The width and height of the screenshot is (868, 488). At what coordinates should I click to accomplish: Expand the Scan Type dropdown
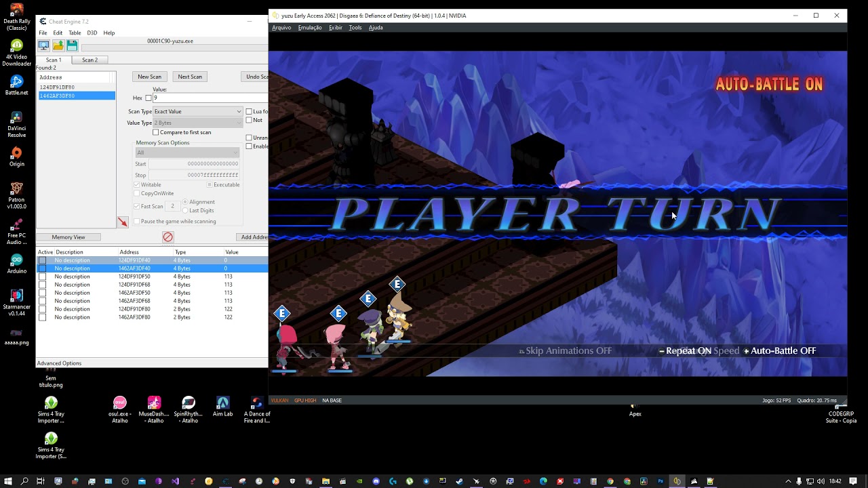coord(197,111)
